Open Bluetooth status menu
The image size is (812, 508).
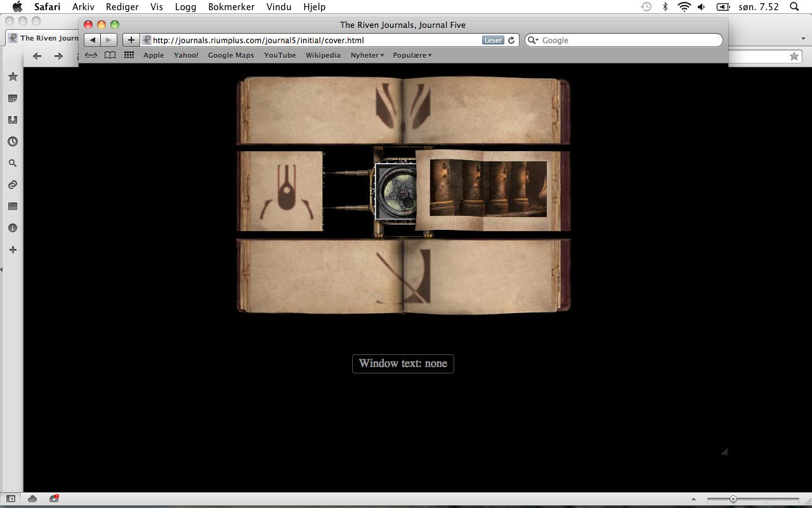pyautogui.click(x=665, y=7)
